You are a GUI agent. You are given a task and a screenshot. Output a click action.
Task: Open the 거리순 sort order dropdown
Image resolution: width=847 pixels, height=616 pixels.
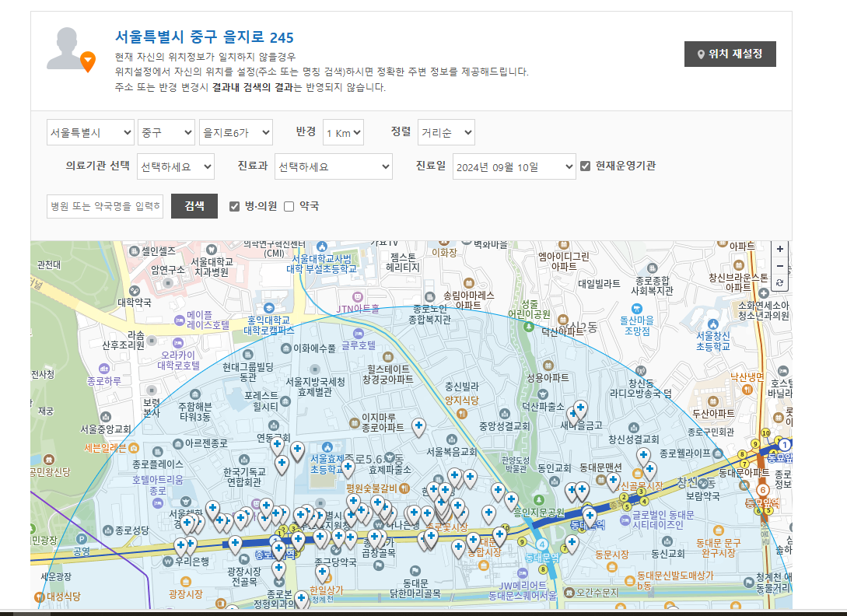[x=446, y=132]
